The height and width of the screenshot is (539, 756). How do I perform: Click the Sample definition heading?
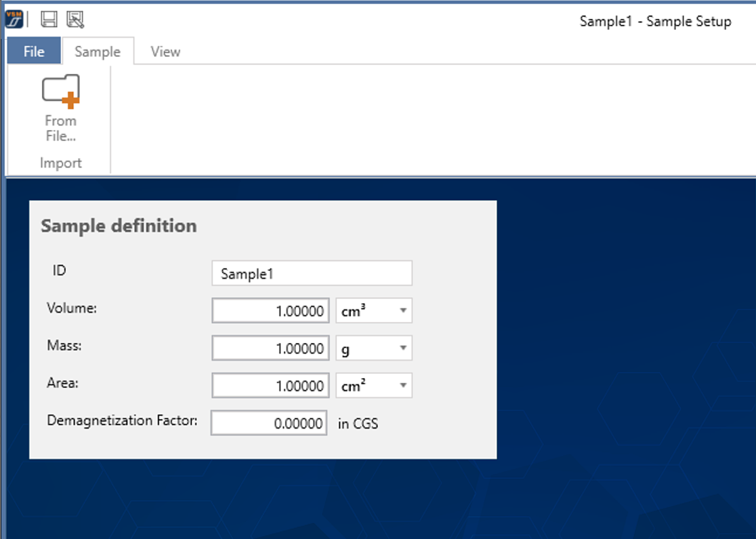pyautogui.click(x=119, y=226)
